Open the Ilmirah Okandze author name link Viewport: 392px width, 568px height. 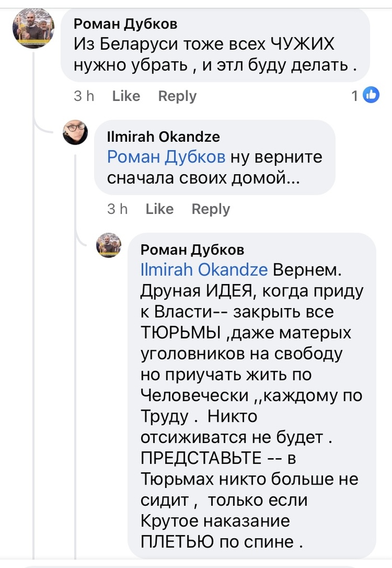164,137
